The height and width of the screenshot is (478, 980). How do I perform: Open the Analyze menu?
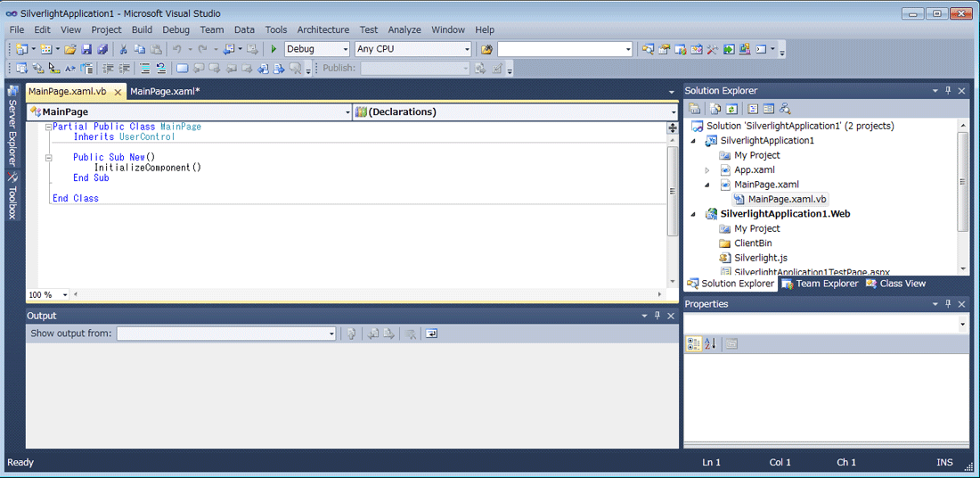pos(404,29)
